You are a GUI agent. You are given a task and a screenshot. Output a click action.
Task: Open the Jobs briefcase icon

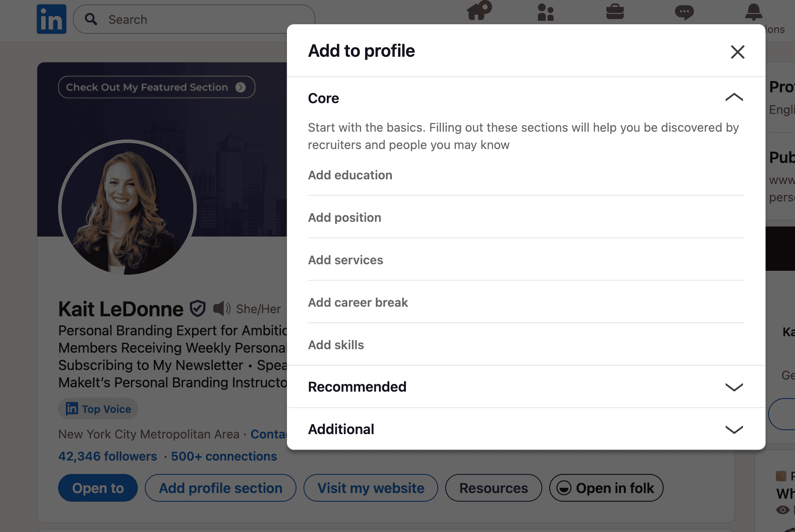click(x=615, y=12)
